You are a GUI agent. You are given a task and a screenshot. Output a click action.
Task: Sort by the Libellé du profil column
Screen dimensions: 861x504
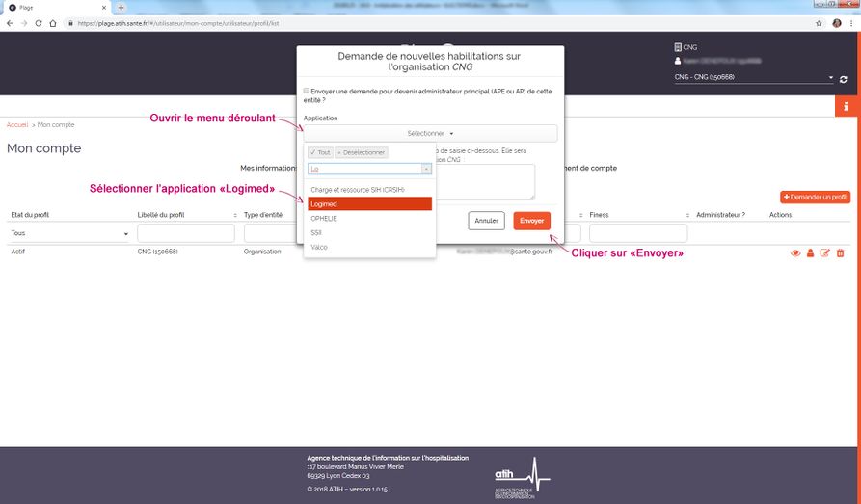[x=235, y=215]
